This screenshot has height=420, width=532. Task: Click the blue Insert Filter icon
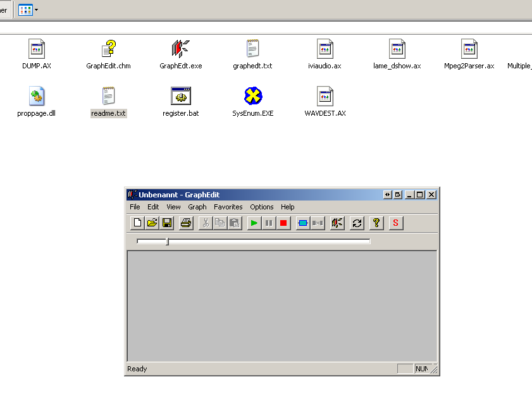[x=302, y=223]
